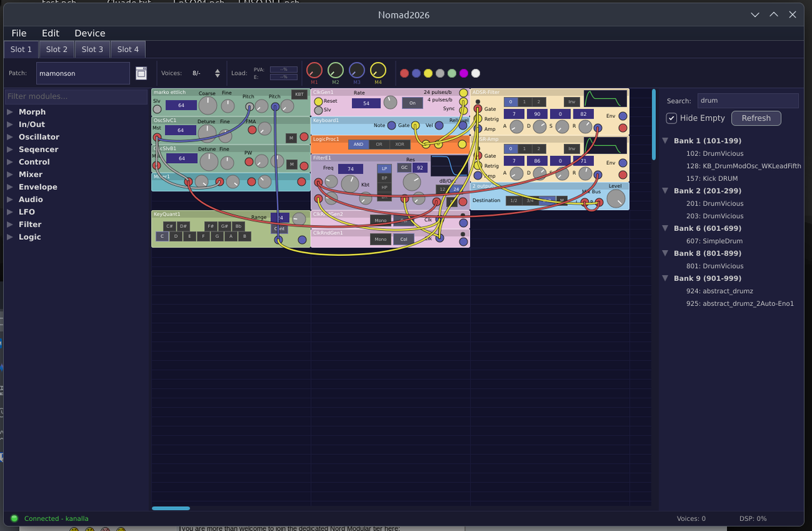
Task: Select the M1 morph knob
Action: [315, 70]
